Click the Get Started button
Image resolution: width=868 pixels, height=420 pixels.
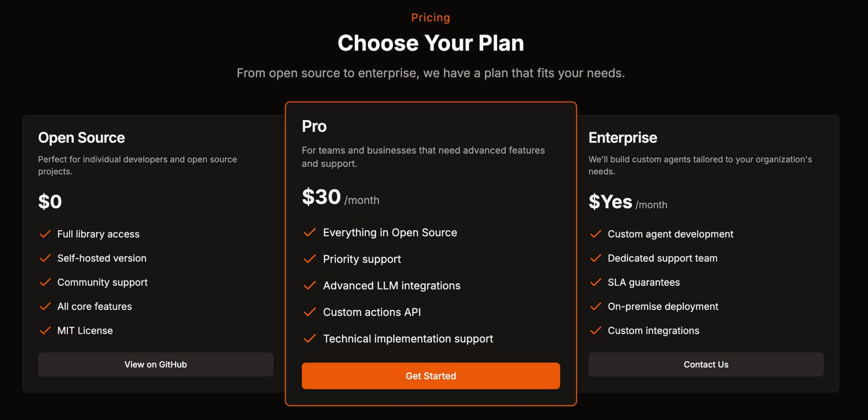pyautogui.click(x=431, y=376)
